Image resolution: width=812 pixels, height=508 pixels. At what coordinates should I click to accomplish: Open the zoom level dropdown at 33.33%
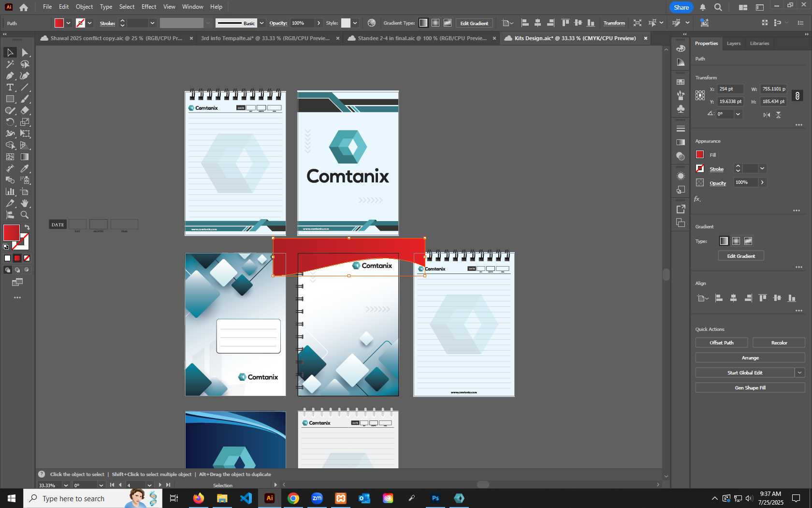[66, 485]
